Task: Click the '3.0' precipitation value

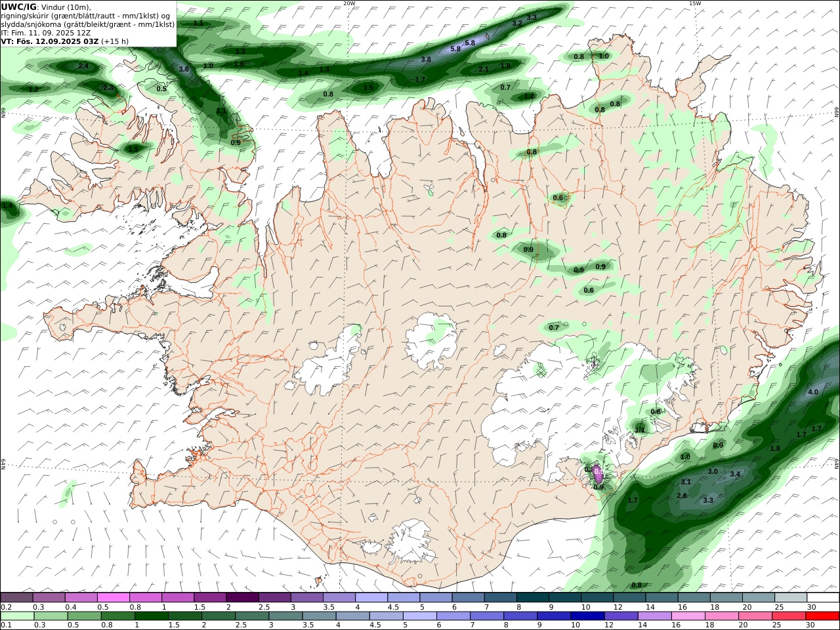Action: (x=713, y=471)
